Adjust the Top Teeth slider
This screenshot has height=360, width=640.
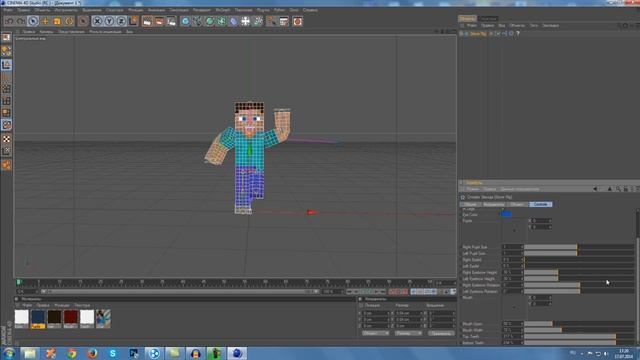(579, 336)
